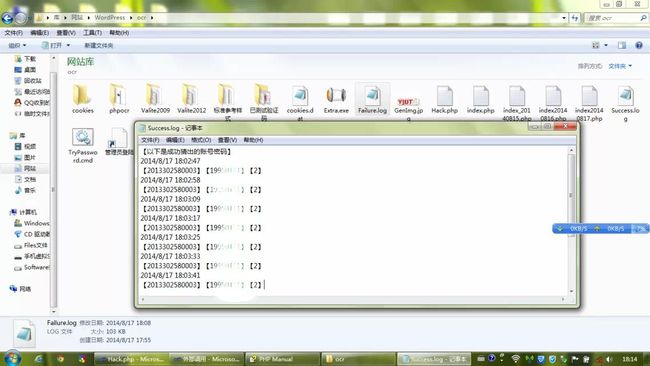Switch to Success.log taskbar button

[x=434, y=359]
